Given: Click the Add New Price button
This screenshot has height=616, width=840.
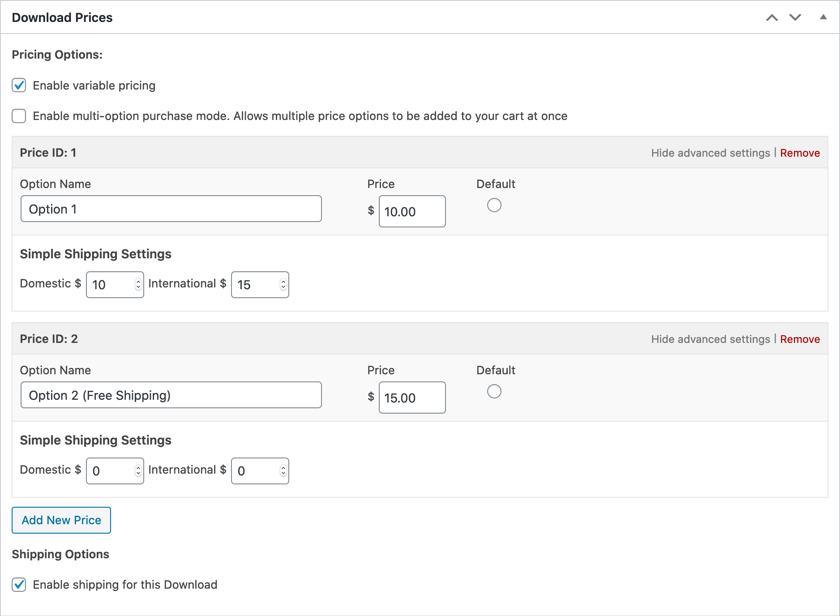Looking at the screenshot, I should point(61,520).
